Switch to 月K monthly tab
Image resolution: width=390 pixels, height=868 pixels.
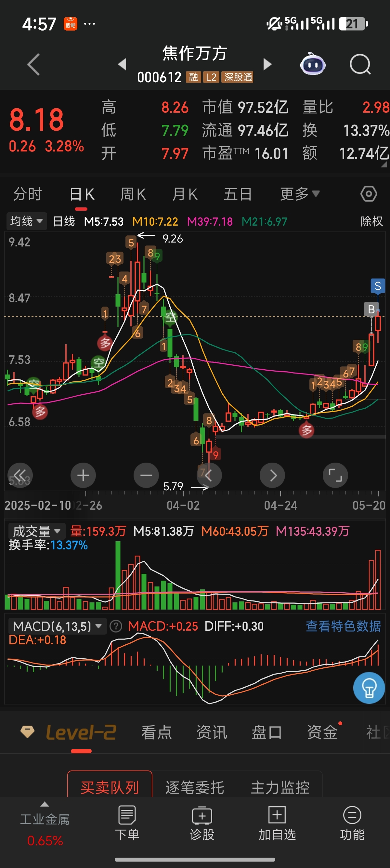pyautogui.click(x=185, y=194)
